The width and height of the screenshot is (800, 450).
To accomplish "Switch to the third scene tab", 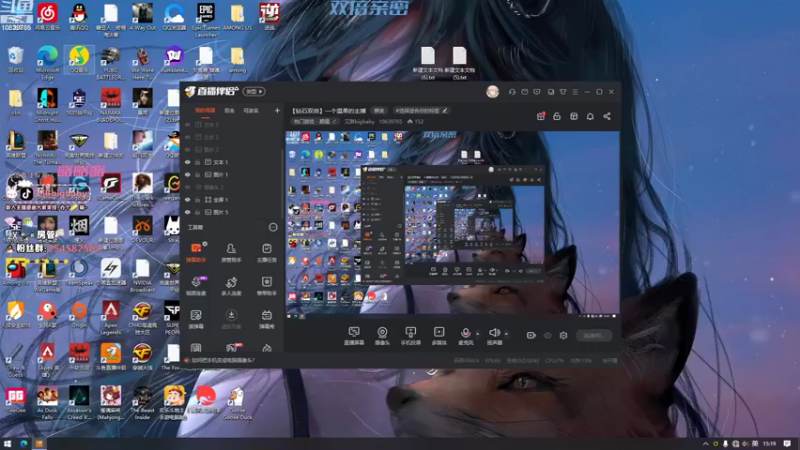I will tap(251, 110).
